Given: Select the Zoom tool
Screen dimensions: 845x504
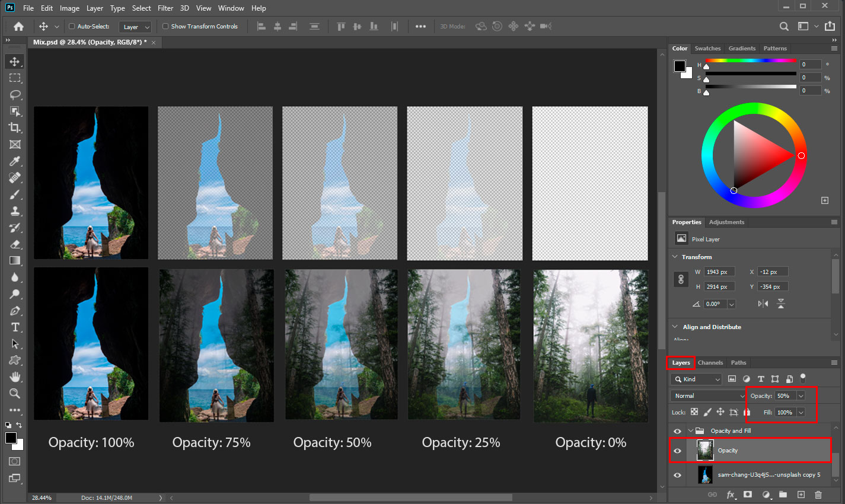Looking at the screenshot, I should [14, 393].
